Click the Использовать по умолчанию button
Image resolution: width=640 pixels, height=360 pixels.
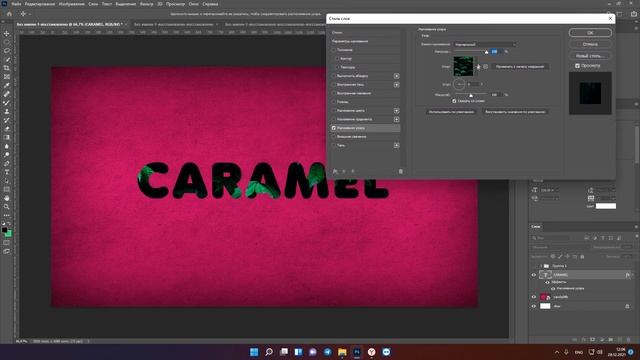[451, 111]
